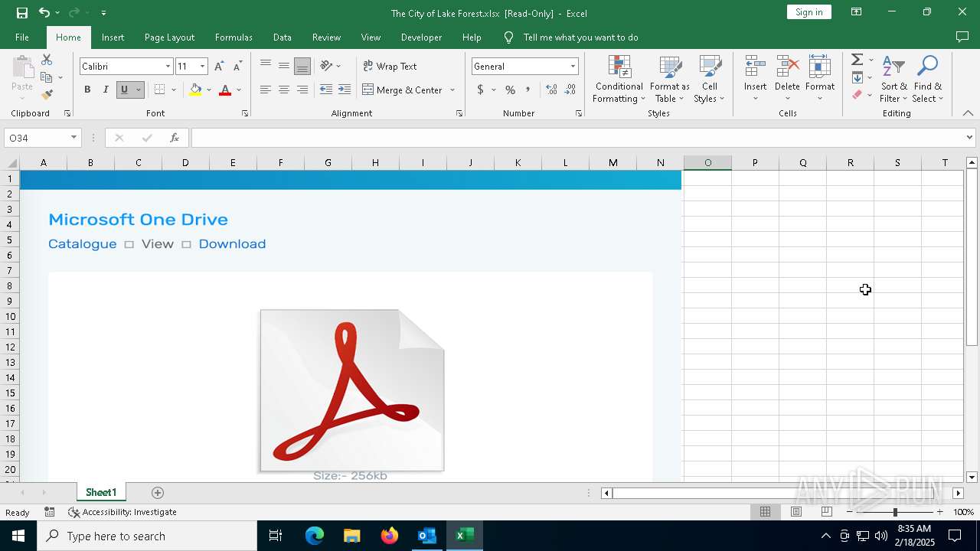Decrease decimal places
The width and height of the screenshot is (980, 551).
(570, 90)
